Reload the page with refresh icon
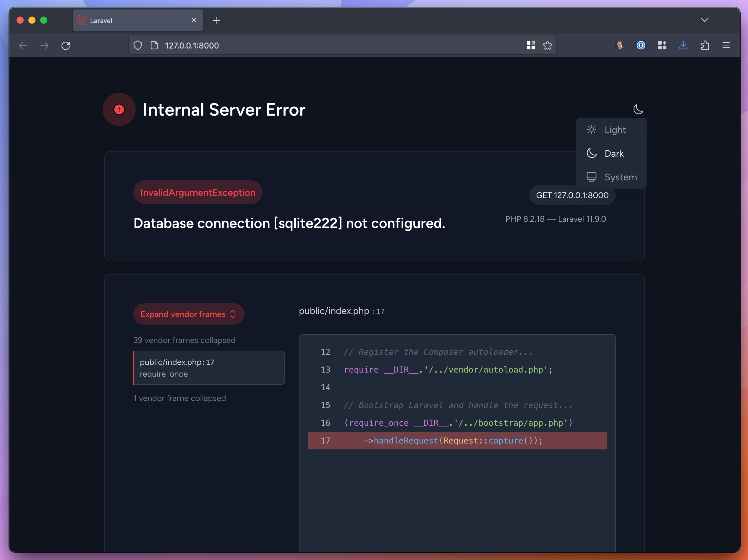This screenshot has height=560, width=748. [x=66, y=45]
